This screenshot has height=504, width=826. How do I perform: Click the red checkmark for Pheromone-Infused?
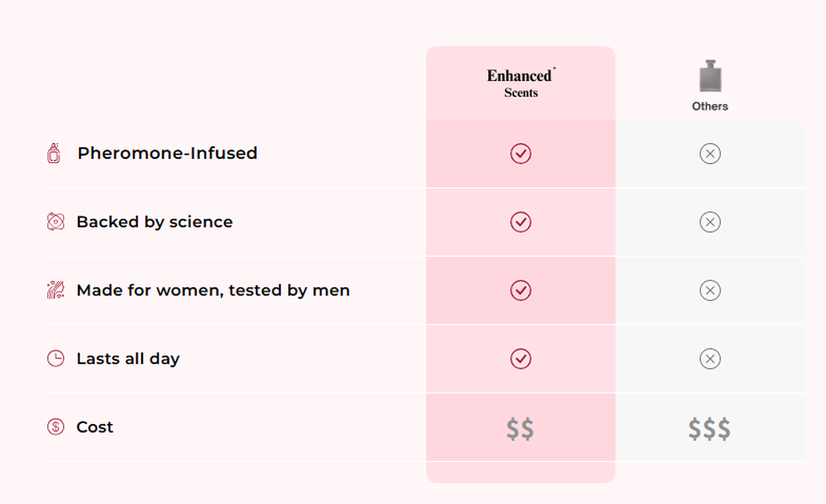(x=521, y=154)
